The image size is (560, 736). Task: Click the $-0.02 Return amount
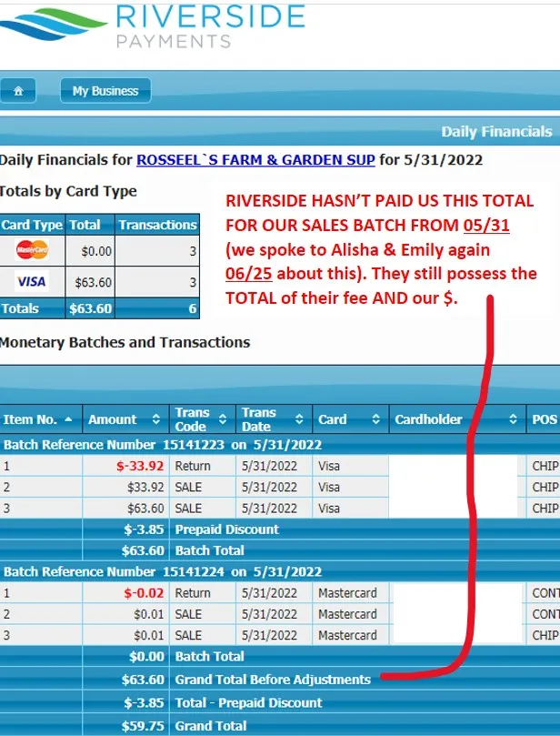pyautogui.click(x=144, y=593)
